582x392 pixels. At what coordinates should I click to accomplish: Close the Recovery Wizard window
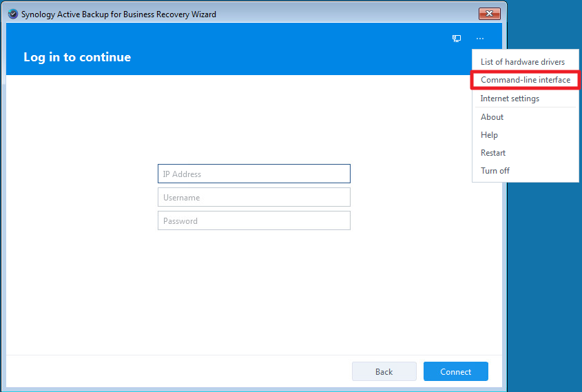pyautogui.click(x=489, y=14)
